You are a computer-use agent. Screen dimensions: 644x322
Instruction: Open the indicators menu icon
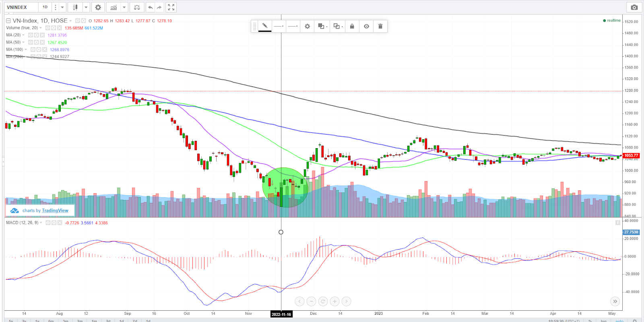pos(114,7)
